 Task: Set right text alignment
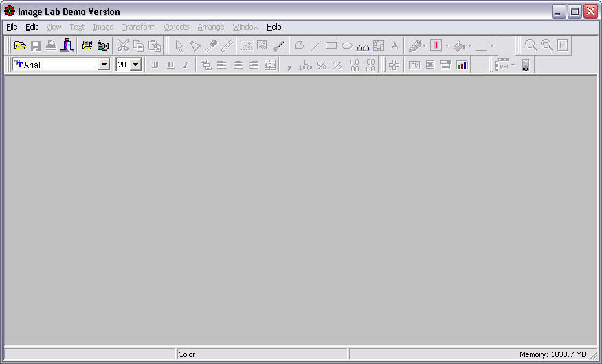click(x=254, y=65)
